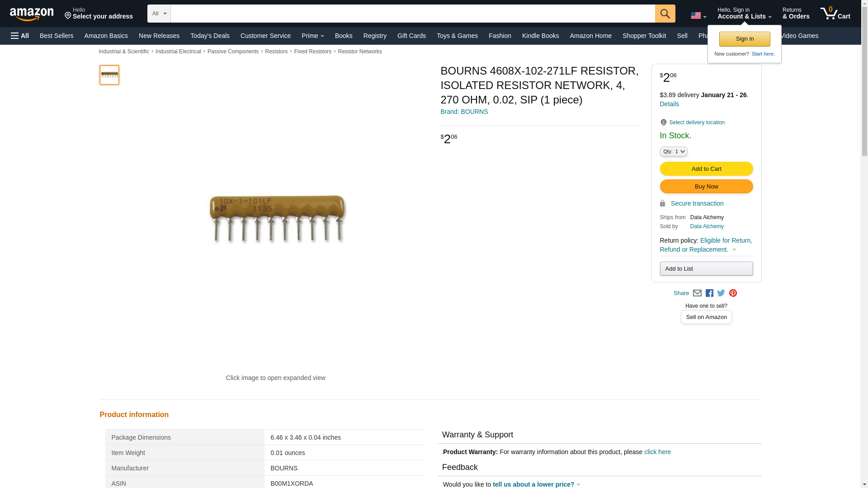Click the search magnifier button
This screenshot has height=488, width=868.
665,14
